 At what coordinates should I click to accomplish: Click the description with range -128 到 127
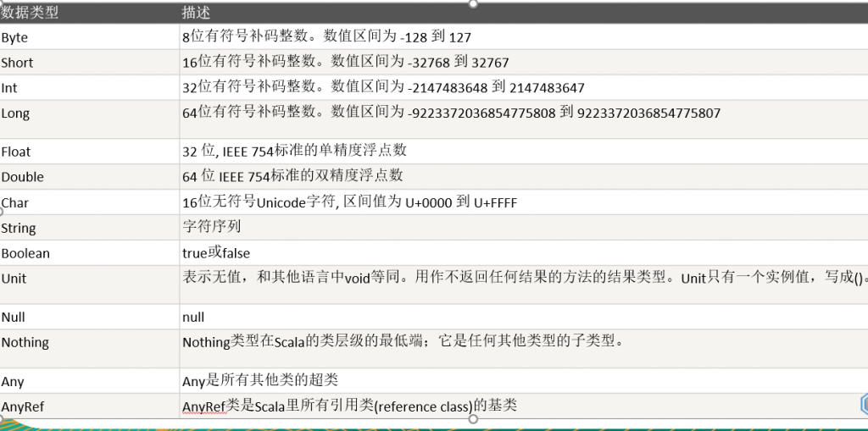(x=524, y=37)
